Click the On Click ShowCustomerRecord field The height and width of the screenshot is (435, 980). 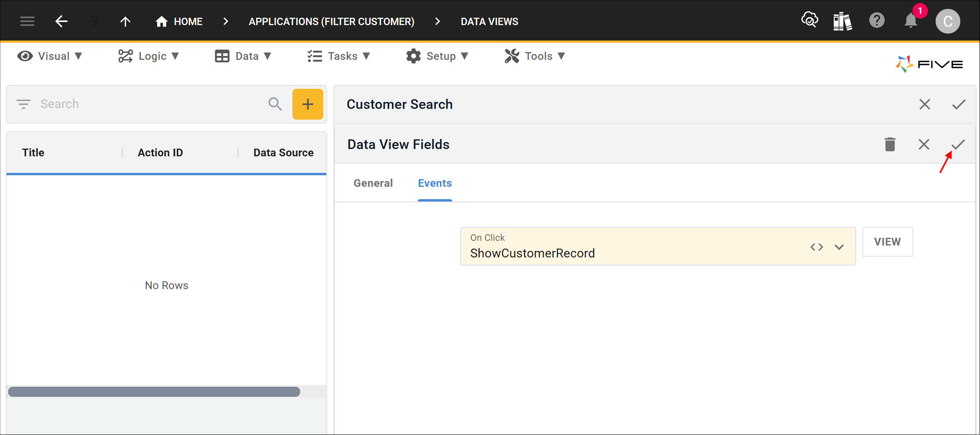(658, 246)
